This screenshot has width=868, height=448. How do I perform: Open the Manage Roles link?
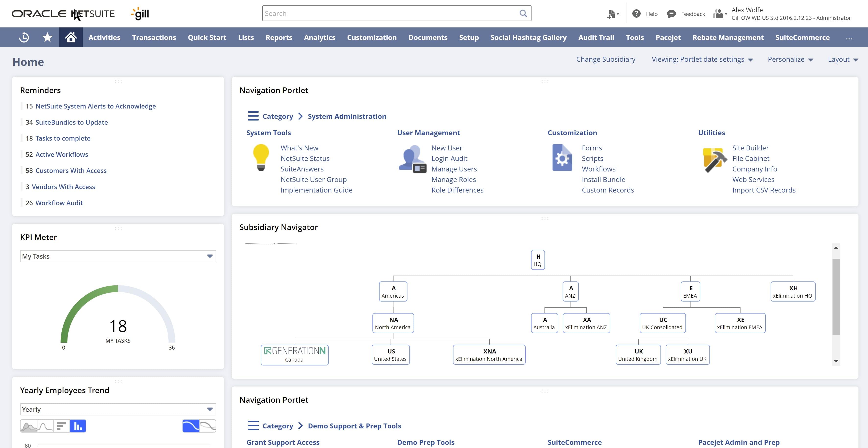453,180
